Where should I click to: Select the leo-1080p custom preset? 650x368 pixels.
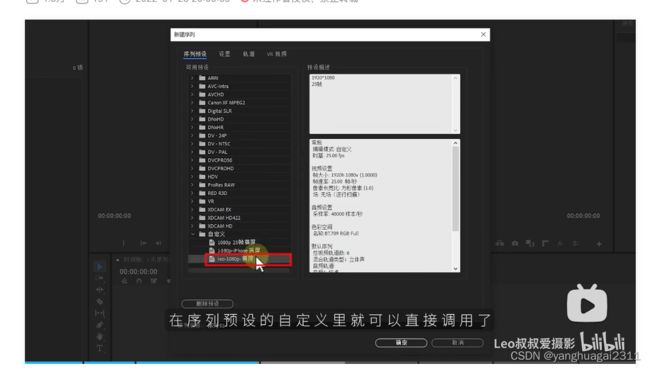click(239, 259)
